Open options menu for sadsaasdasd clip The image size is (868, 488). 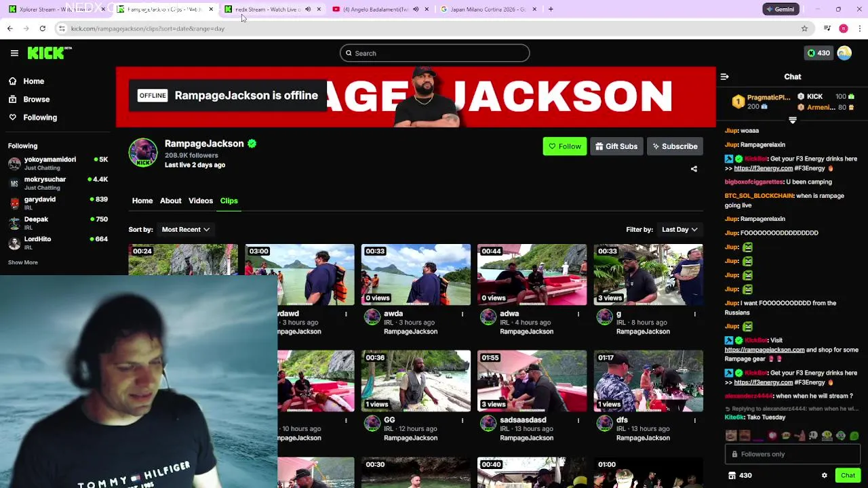pyautogui.click(x=578, y=420)
